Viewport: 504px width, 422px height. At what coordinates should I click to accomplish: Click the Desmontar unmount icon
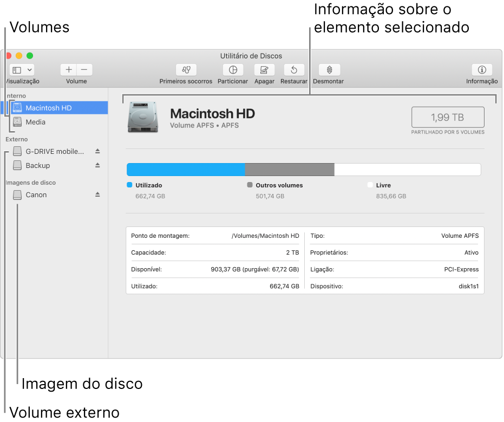tap(329, 70)
